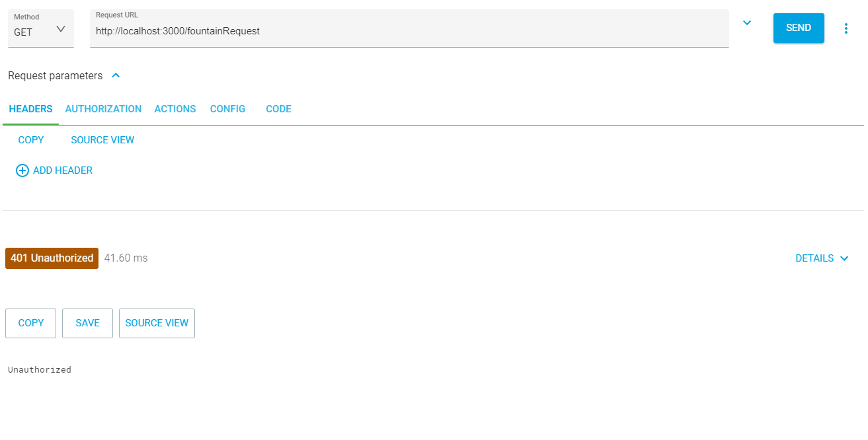Viewport: 868px width, 440px height.
Task: Save the response with SAVE button
Action: pyautogui.click(x=87, y=323)
